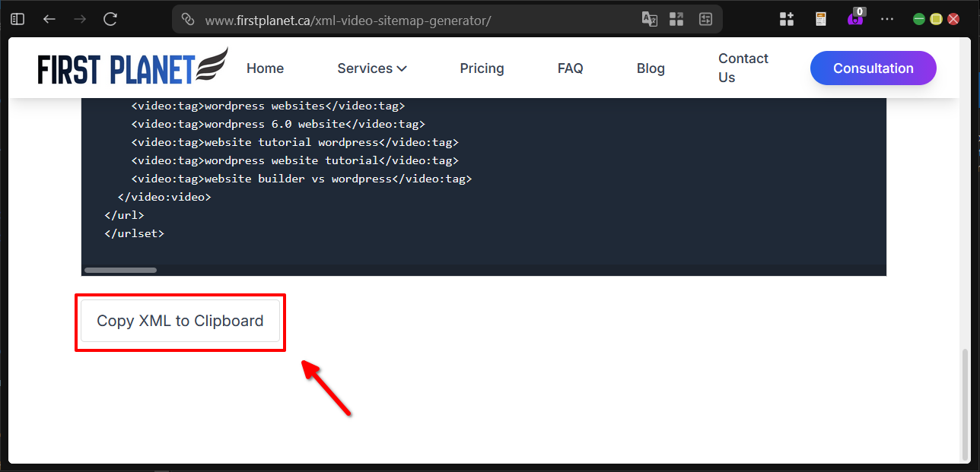
Task: Select Contact Us in the navigation
Action: pyautogui.click(x=743, y=68)
